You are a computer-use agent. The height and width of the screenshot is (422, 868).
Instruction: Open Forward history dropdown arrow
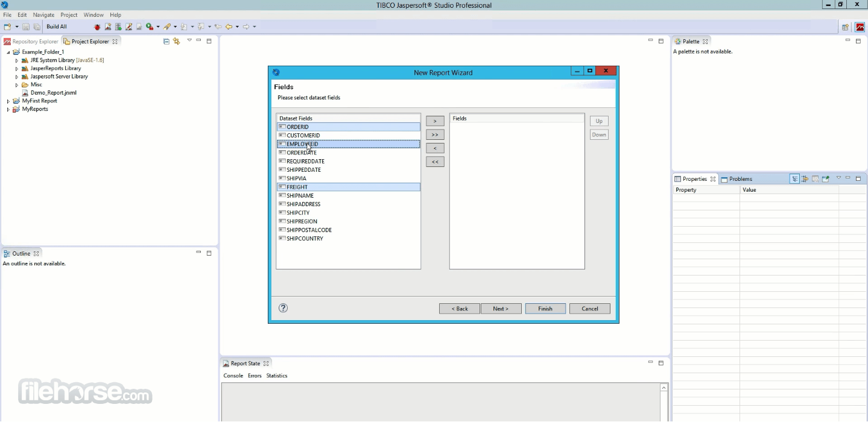255,27
